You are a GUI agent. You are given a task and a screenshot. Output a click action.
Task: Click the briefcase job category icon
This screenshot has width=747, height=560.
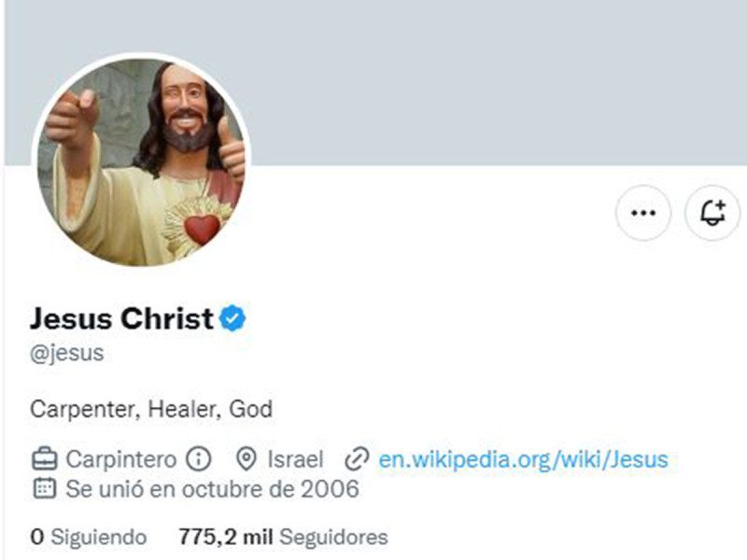tap(43, 459)
